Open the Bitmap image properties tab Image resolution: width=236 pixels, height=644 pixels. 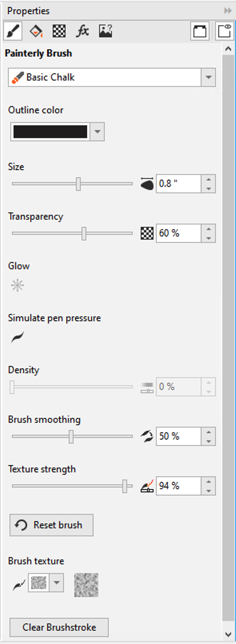point(106,31)
